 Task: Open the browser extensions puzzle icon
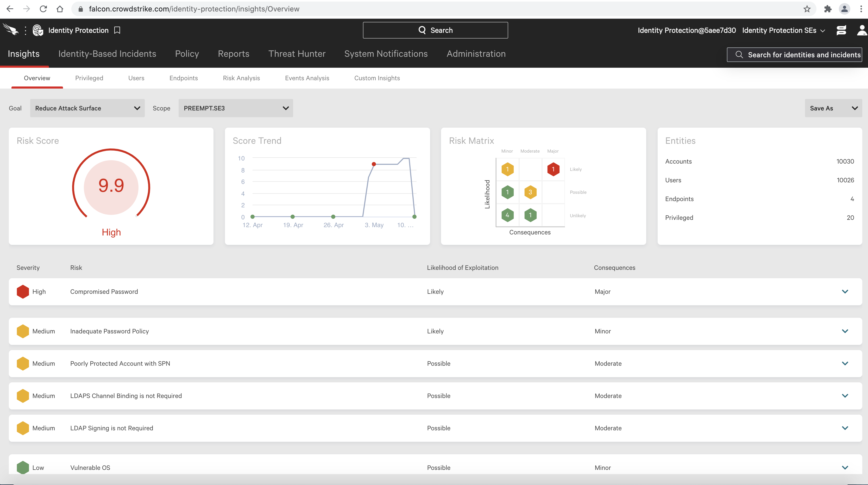point(828,9)
